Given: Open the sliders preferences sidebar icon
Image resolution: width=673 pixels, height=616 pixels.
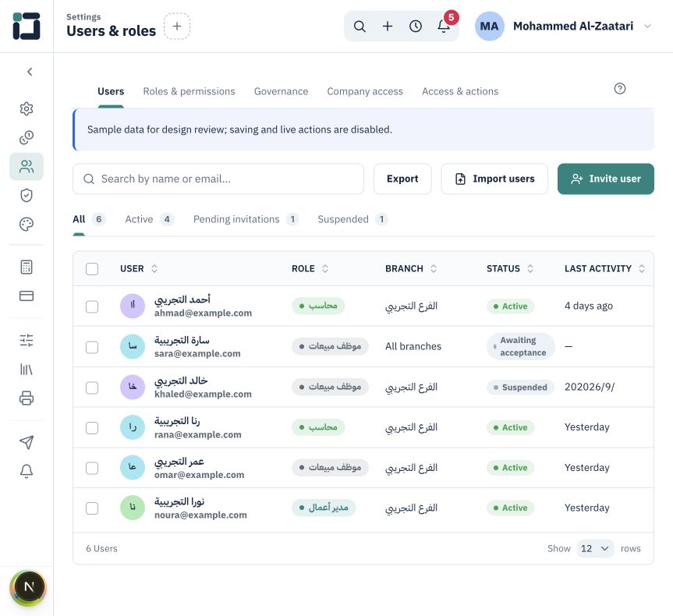Looking at the screenshot, I should tap(27, 341).
